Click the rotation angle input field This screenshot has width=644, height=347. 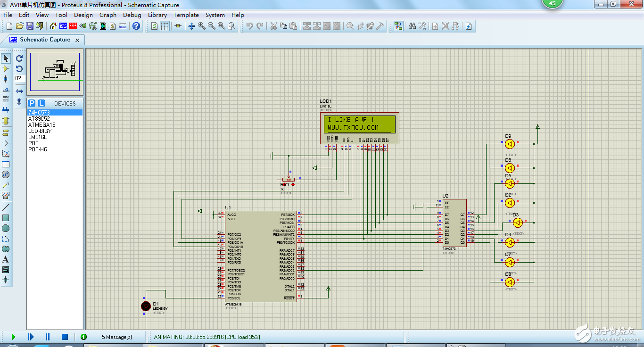(x=19, y=78)
